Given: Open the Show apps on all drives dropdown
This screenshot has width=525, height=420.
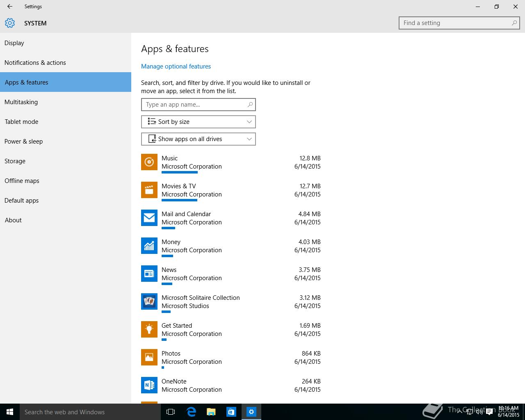Looking at the screenshot, I should [199, 139].
